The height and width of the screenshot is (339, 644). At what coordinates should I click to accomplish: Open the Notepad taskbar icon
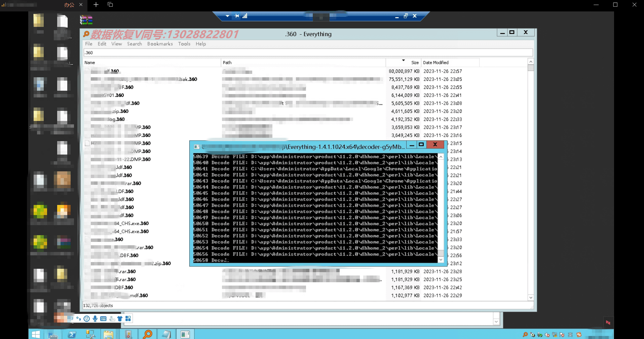pos(166,334)
